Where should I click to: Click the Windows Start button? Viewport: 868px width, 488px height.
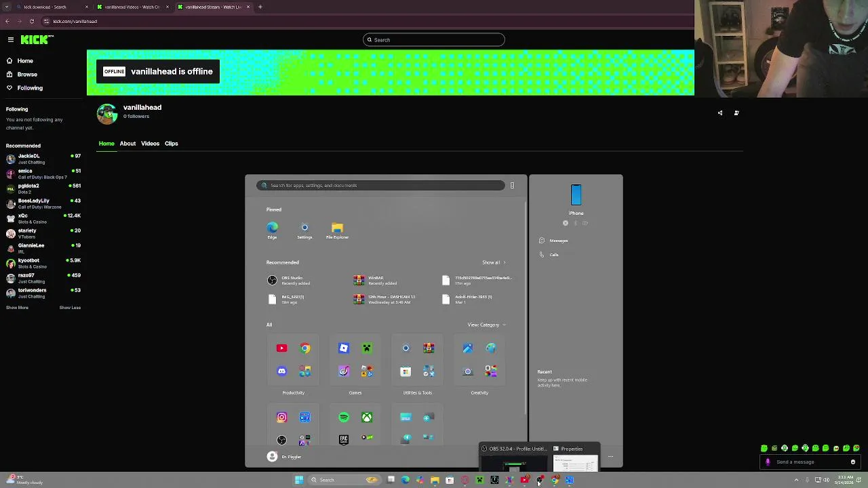tap(299, 480)
